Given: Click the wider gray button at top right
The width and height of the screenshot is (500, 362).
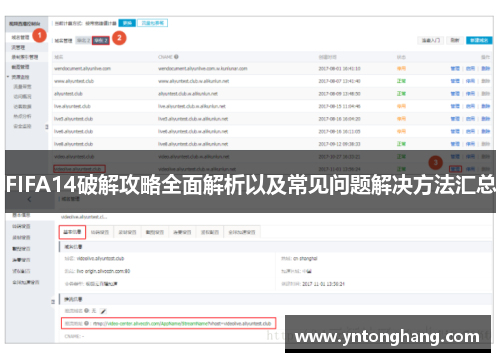Looking at the screenshot, I should (x=431, y=40).
